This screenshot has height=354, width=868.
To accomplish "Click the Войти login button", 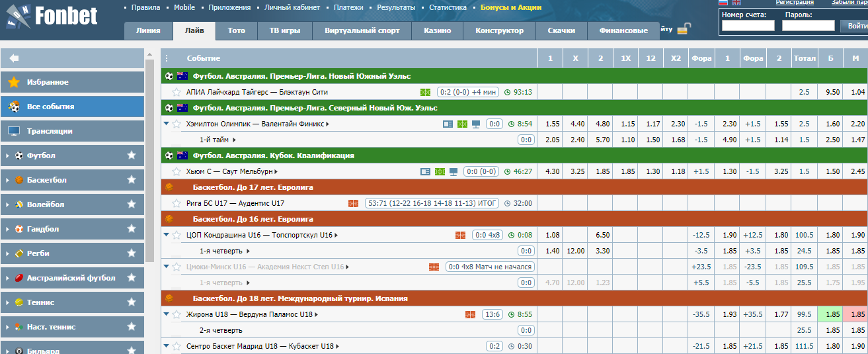I will 853,26.
